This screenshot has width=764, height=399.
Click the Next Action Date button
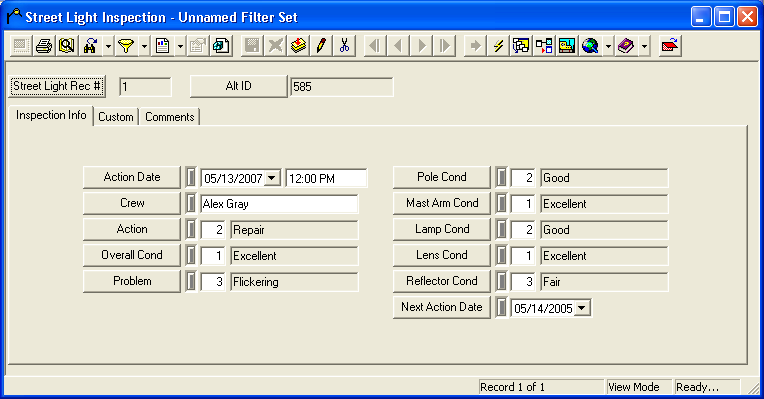pos(442,307)
